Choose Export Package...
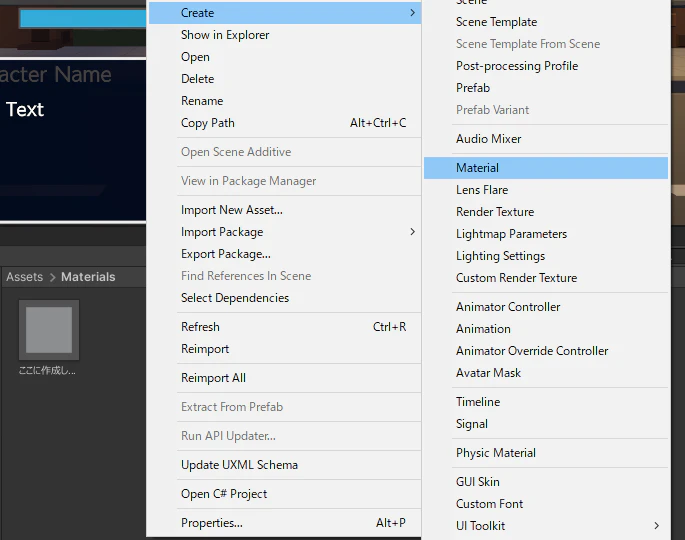Viewport: 685px width, 540px height. point(284,254)
